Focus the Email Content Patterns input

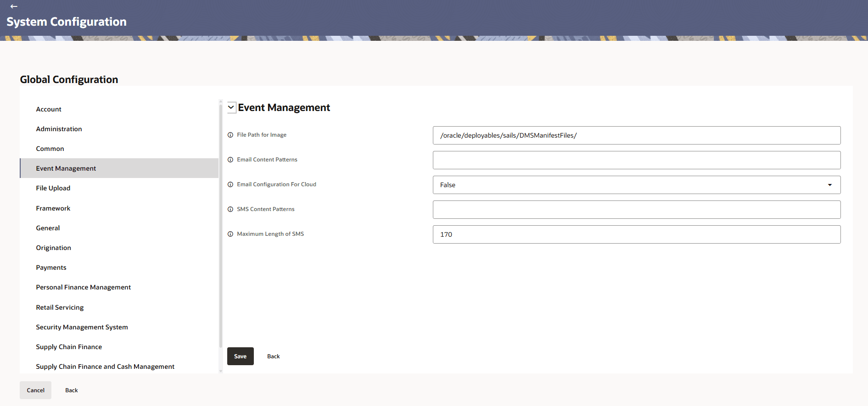(637, 160)
